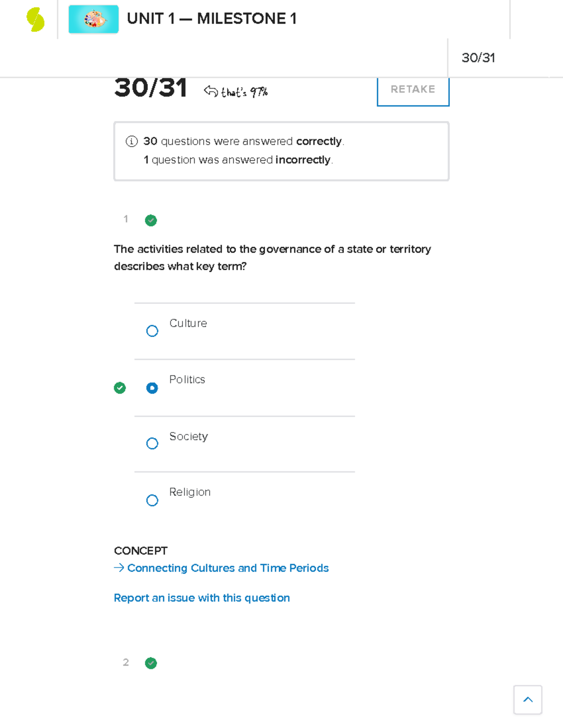Click the green checkmark beside the Politics answer
This screenshot has width=563, height=728.
(x=120, y=388)
